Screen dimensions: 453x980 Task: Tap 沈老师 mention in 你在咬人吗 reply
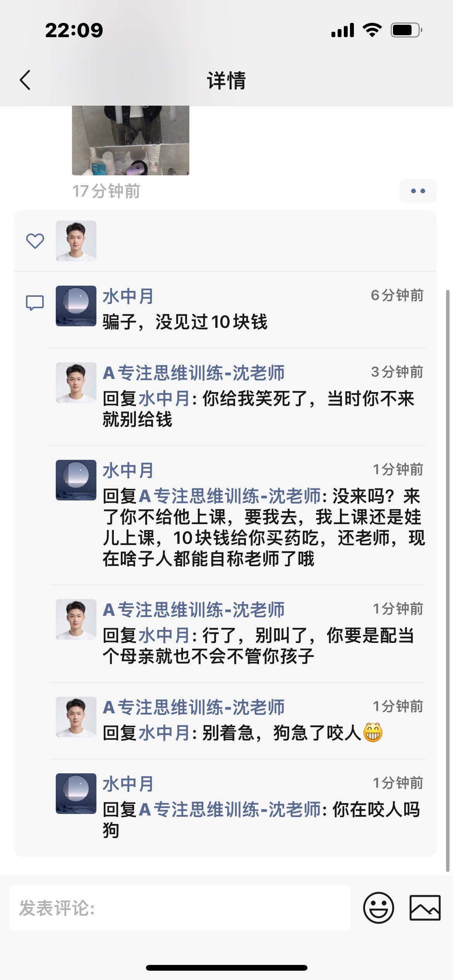click(x=230, y=810)
